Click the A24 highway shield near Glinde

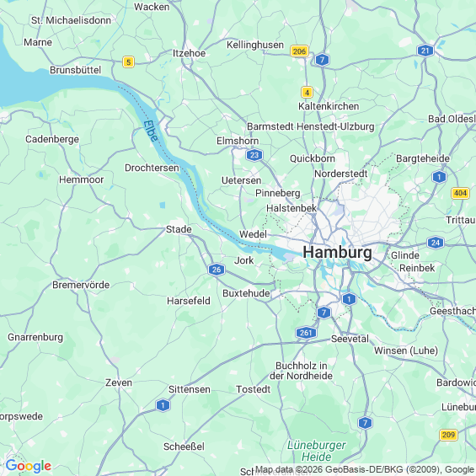coord(436,243)
